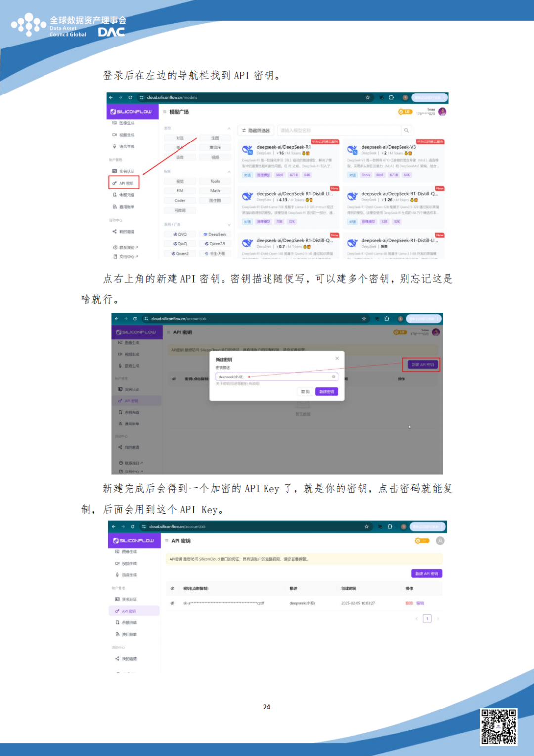Click 新建 API 密钥 in the key list screenshot
534x756 pixels.
427,574
